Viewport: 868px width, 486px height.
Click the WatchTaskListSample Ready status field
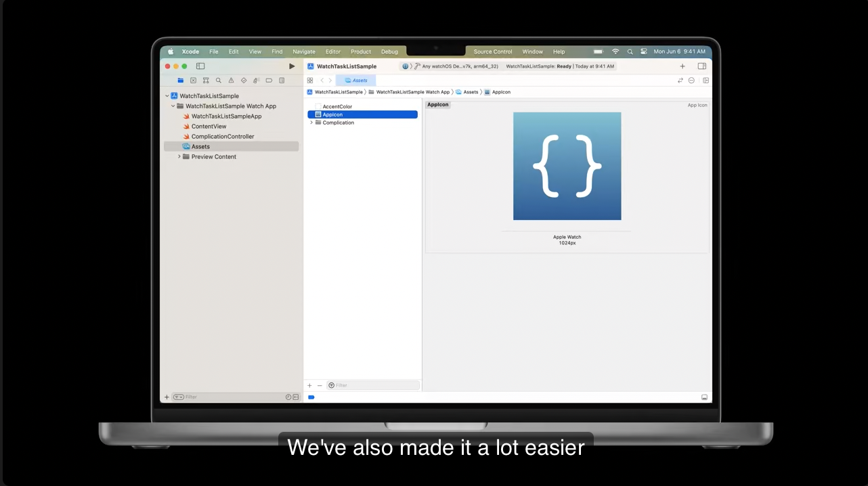tap(560, 66)
